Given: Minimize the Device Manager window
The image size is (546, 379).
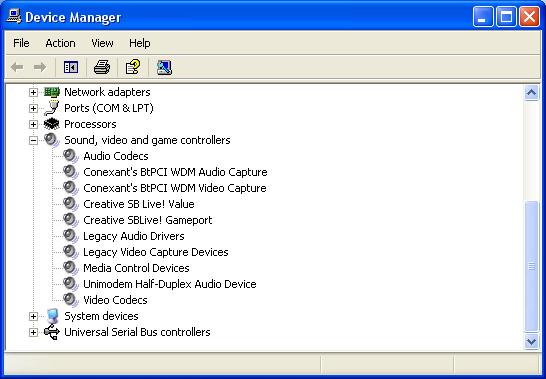Looking at the screenshot, I should (x=483, y=16).
